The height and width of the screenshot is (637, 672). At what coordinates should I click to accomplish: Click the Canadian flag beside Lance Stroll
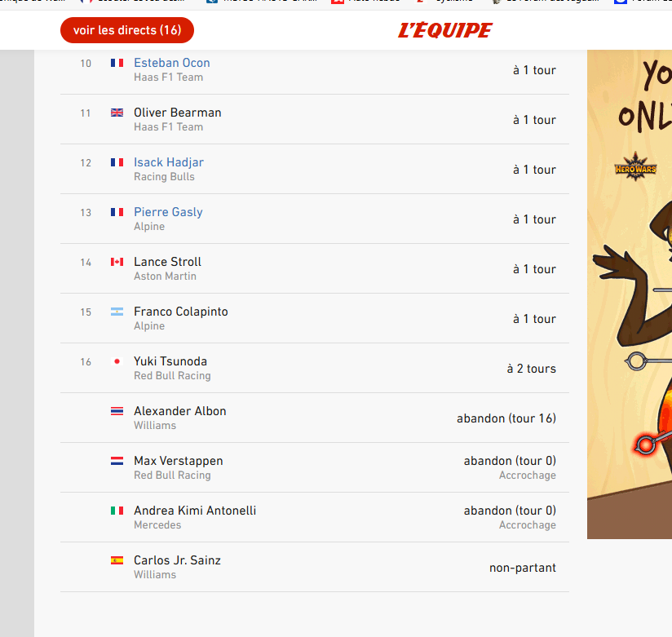click(117, 262)
